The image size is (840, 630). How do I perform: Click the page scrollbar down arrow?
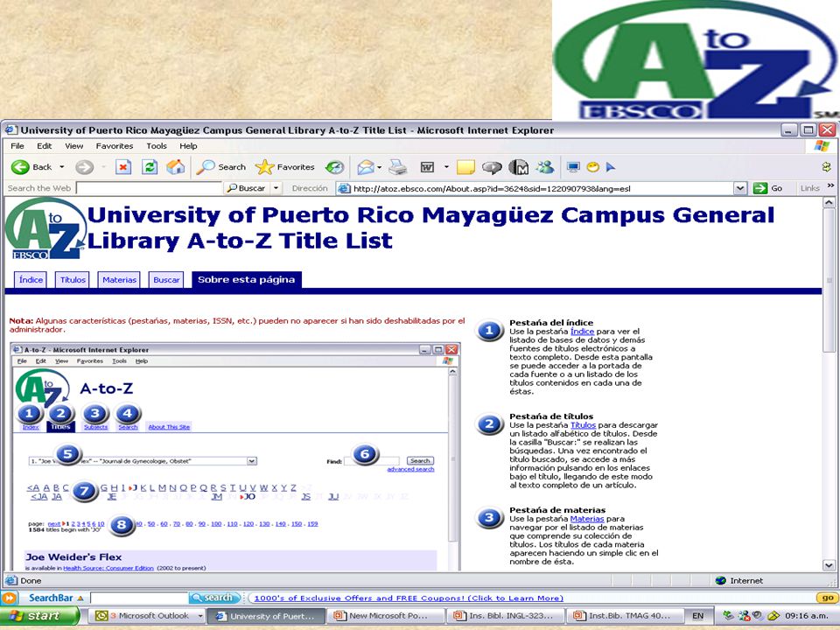pos(829,565)
